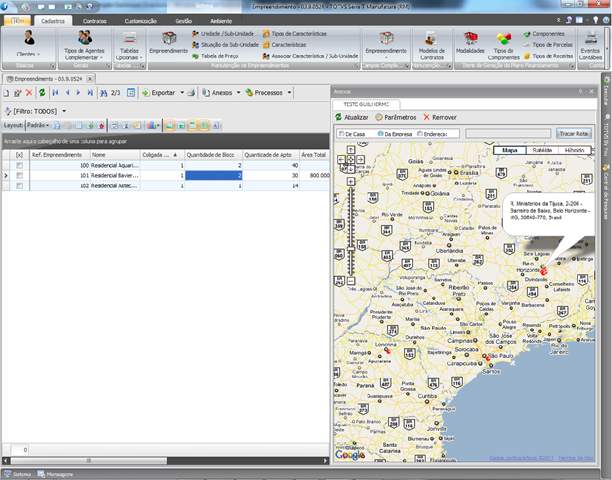
Task: Open the Contratos ribbon tab
Action: pyautogui.click(x=94, y=21)
